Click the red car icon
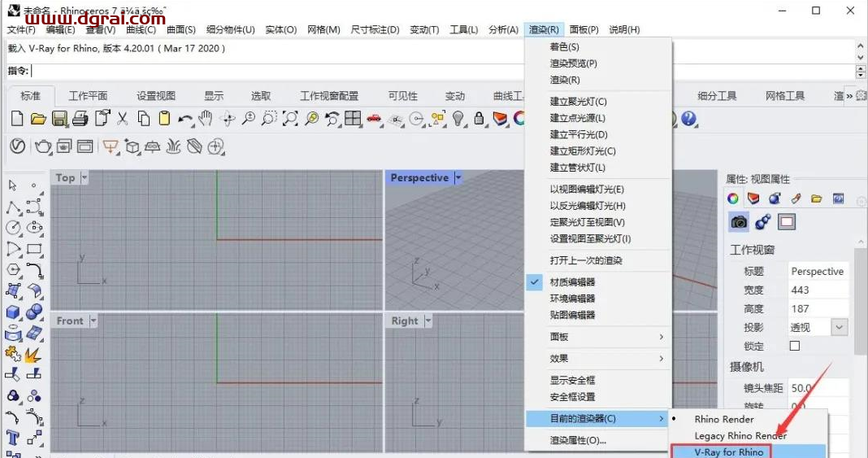Image resolution: width=868 pixels, height=458 pixels. [x=374, y=119]
